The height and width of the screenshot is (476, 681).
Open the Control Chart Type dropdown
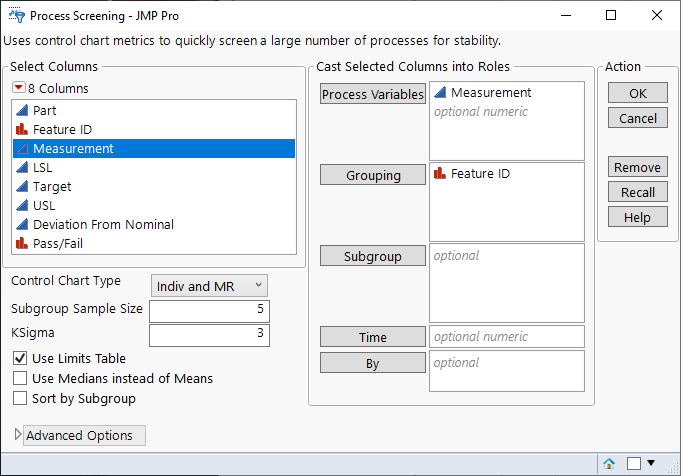pos(210,286)
